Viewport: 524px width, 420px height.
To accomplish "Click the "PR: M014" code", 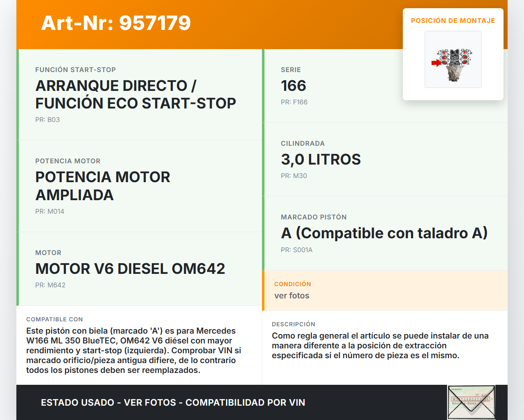I will pos(50,211).
